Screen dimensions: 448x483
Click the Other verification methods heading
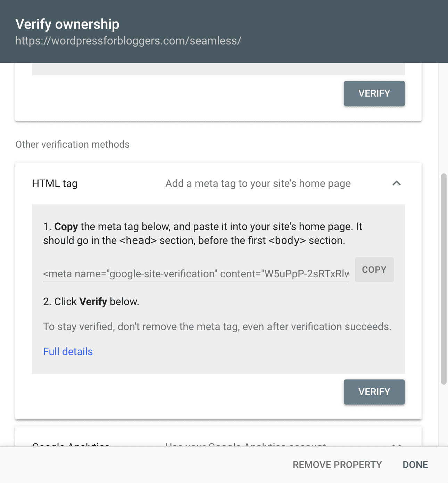coord(72,144)
